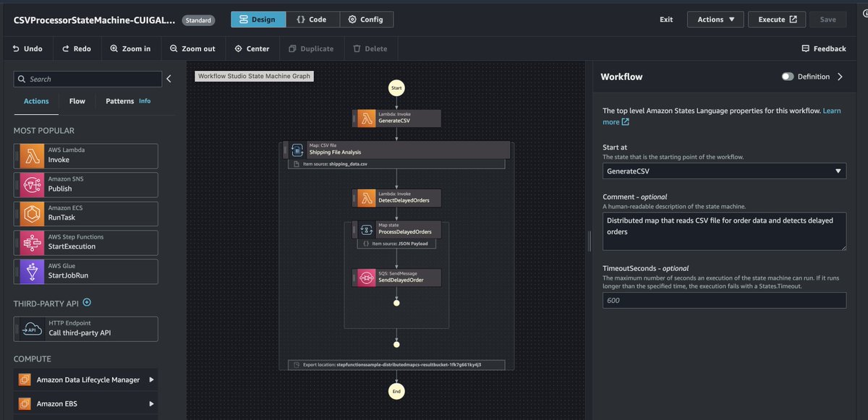
Task: Toggle the Definition switch
Action: click(788, 77)
